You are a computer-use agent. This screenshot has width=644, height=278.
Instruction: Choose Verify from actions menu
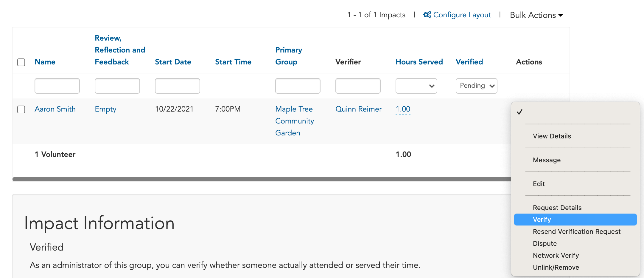click(x=575, y=220)
